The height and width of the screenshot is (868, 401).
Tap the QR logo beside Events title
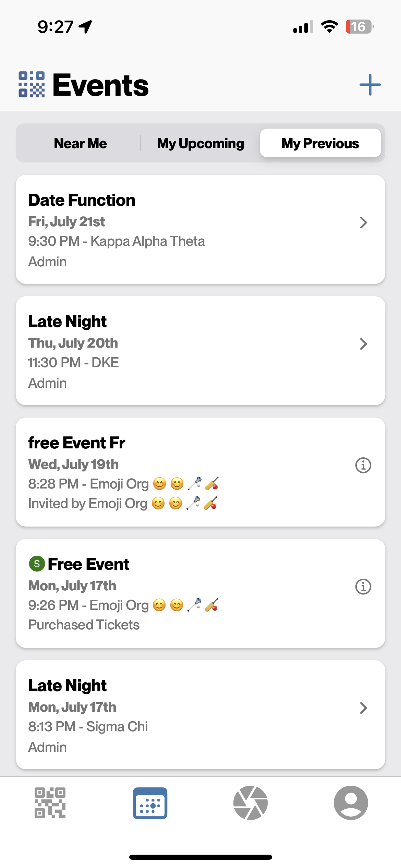[32, 84]
